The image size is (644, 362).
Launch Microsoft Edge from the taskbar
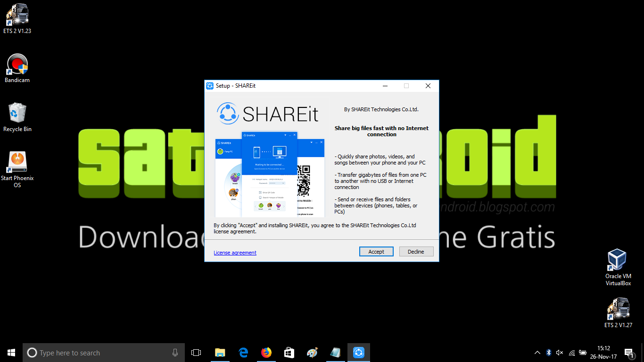coord(243,353)
